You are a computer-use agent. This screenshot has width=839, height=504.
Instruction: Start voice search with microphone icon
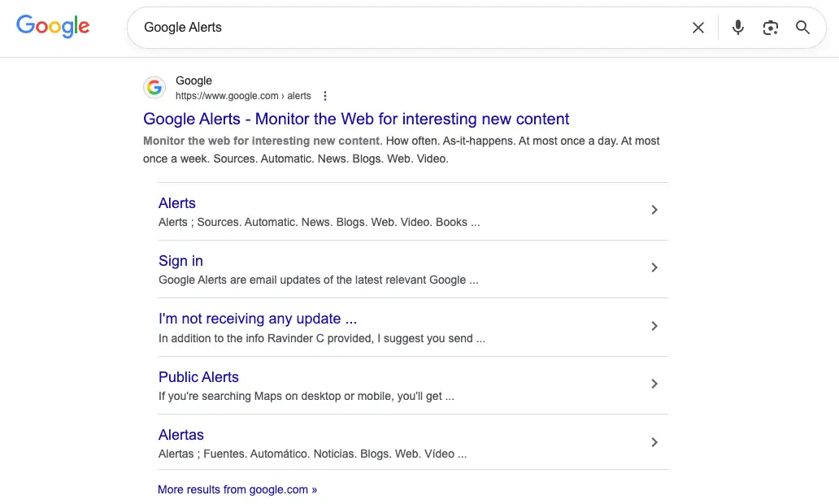coord(737,28)
